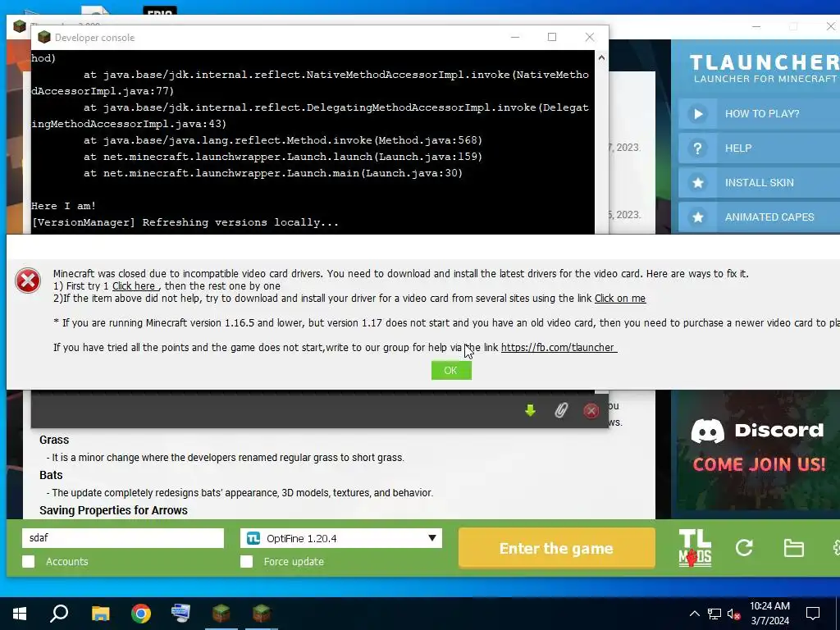This screenshot has width=840, height=630.
Task: Click the red X icon in console toolbar
Action: coord(591,411)
